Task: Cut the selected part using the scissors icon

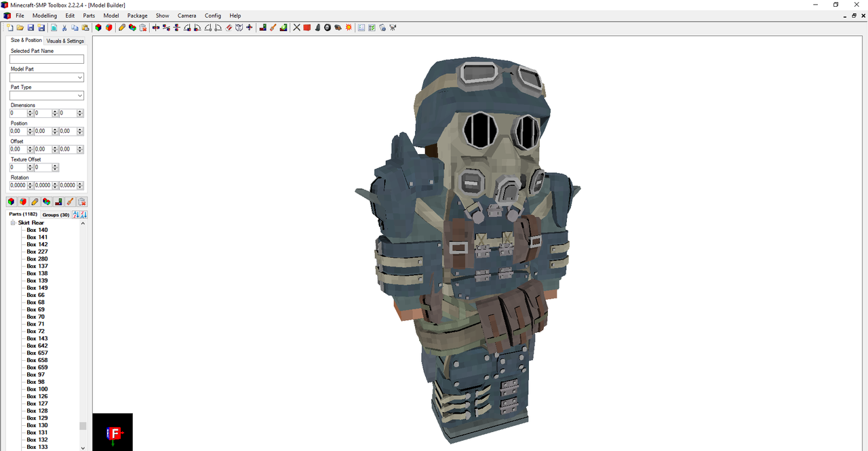Action: click(x=64, y=28)
